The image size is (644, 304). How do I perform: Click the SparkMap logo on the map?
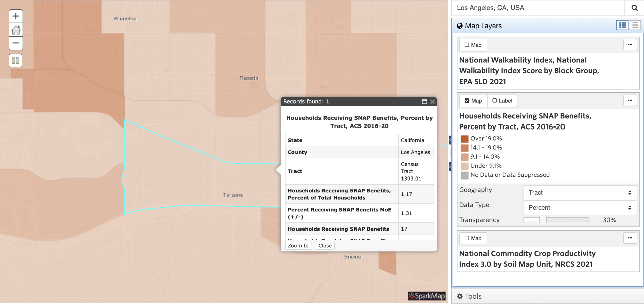[x=427, y=296]
